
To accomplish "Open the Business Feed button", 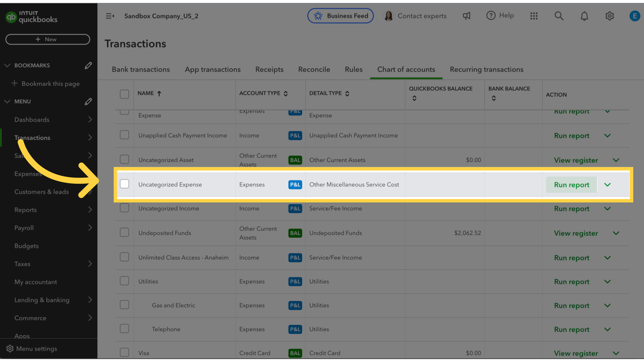I will coord(340,16).
